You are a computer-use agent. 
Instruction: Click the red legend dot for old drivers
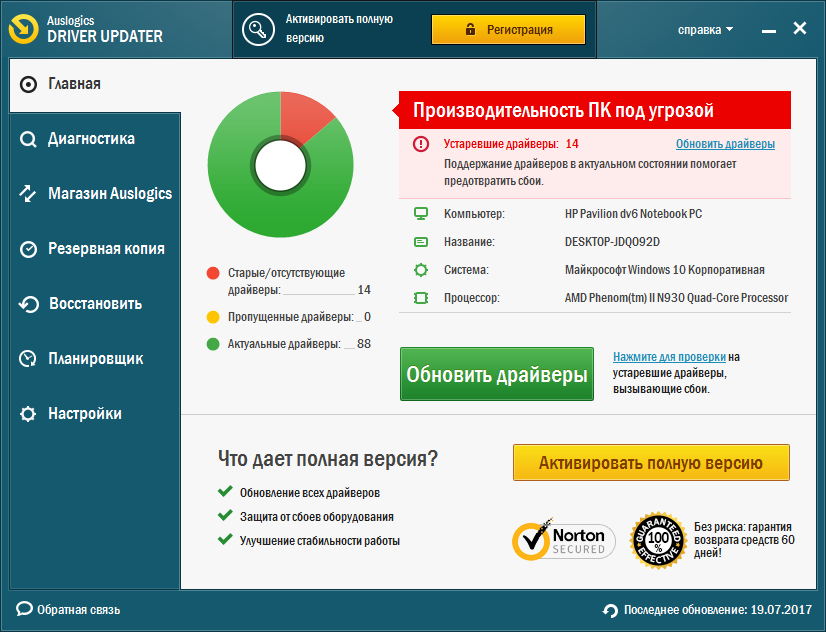pyautogui.click(x=213, y=273)
